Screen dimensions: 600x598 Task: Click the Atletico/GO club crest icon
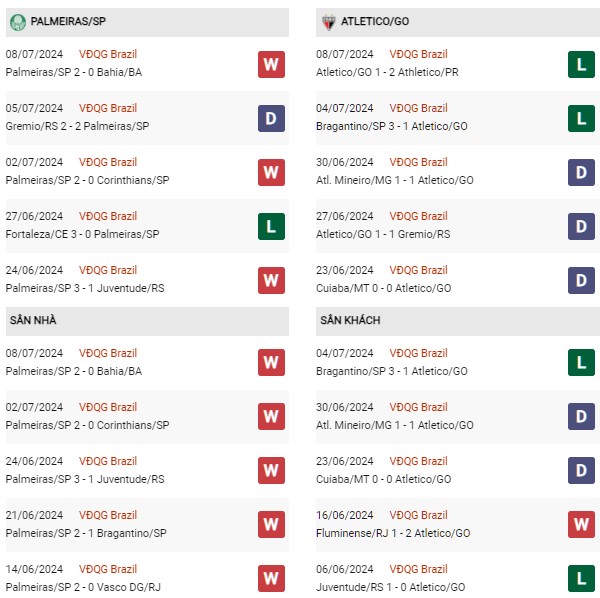pyautogui.click(x=328, y=22)
